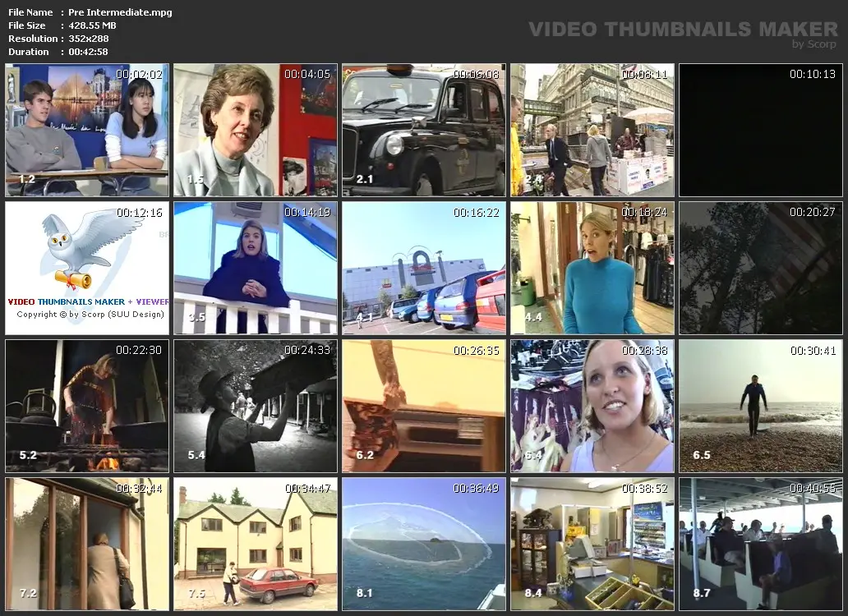Select the dark trees thumbnail at 00:20:27
Image resolution: width=848 pixels, height=616 pixels.
761,268
